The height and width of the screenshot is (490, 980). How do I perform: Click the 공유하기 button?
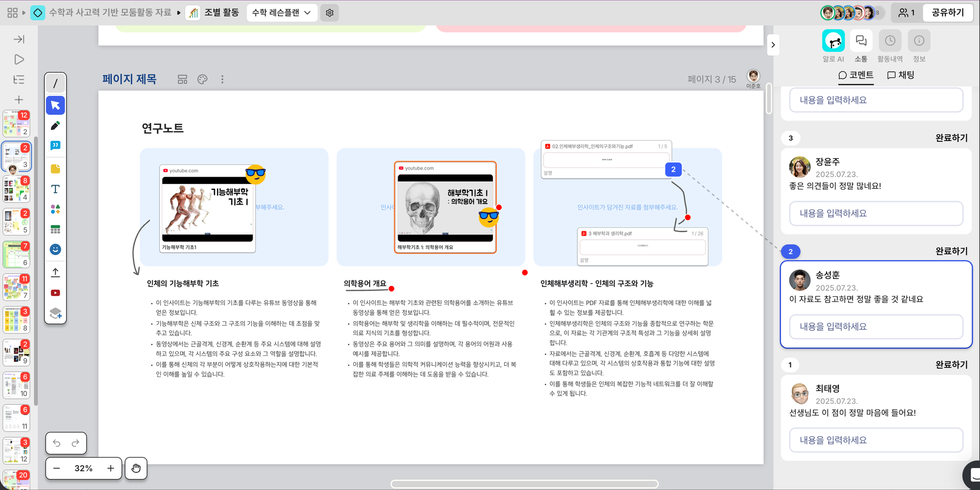[x=947, y=13]
